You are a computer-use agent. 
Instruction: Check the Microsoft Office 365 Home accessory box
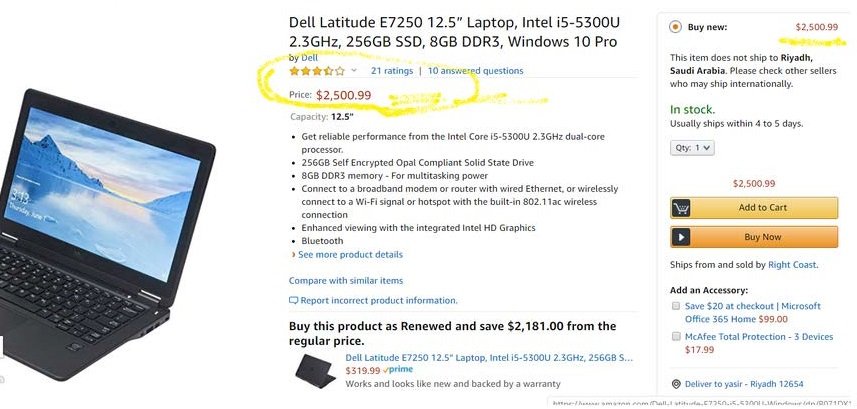[x=676, y=306]
